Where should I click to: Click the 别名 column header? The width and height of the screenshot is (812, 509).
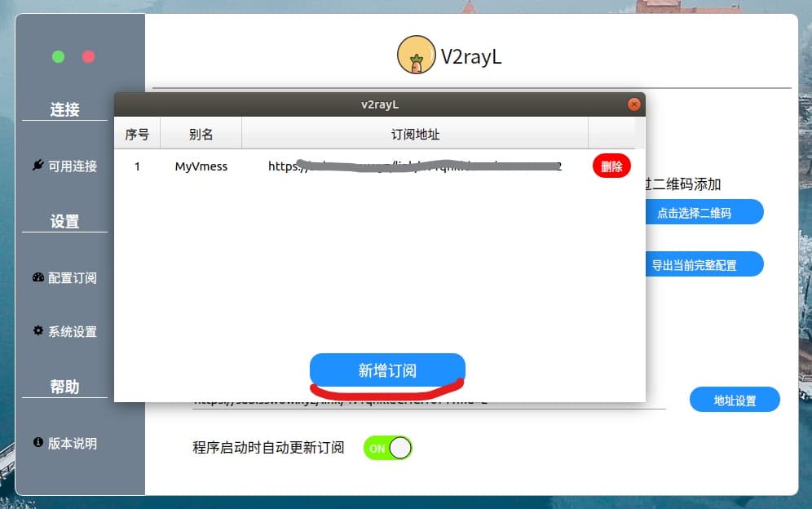[x=201, y=135]
